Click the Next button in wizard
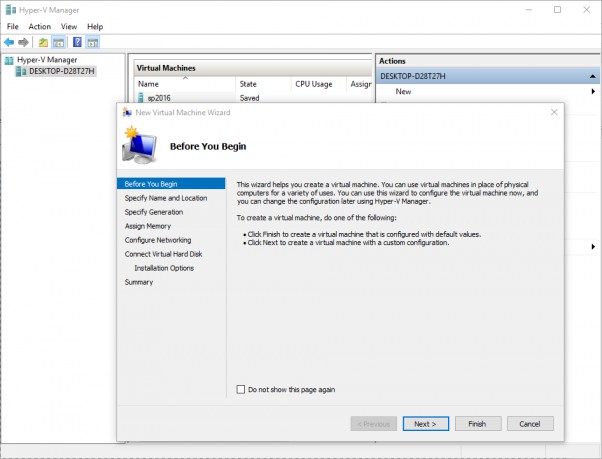602x459 pixels. tap(426, 424)
